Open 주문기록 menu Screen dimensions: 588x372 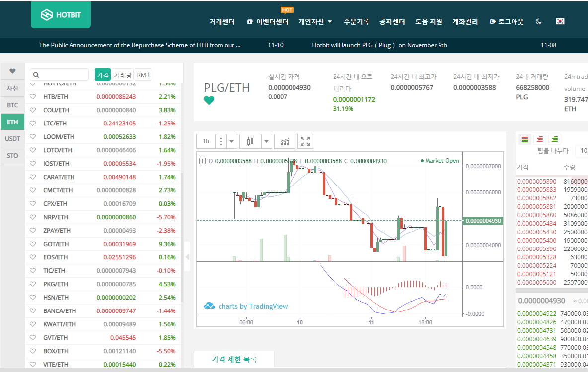point(356,22)
